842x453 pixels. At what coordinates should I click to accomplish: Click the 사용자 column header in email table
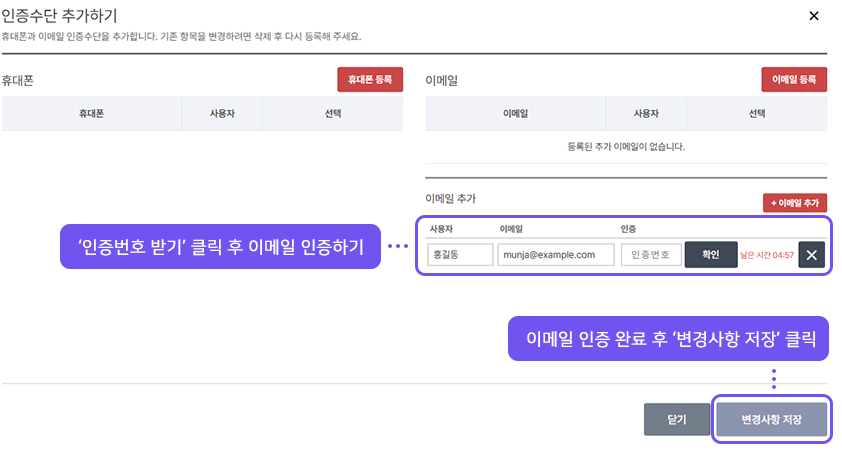(x=646, y=113)
